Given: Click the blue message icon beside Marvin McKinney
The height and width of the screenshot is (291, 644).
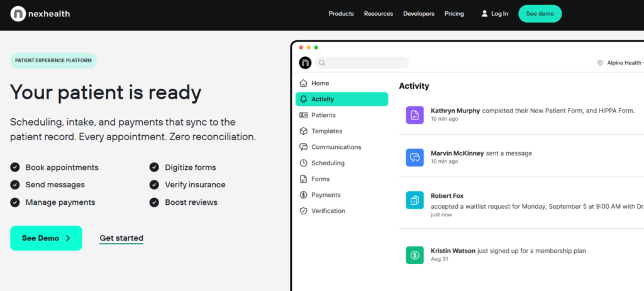Looking at the screenshot, I should 415,158.
